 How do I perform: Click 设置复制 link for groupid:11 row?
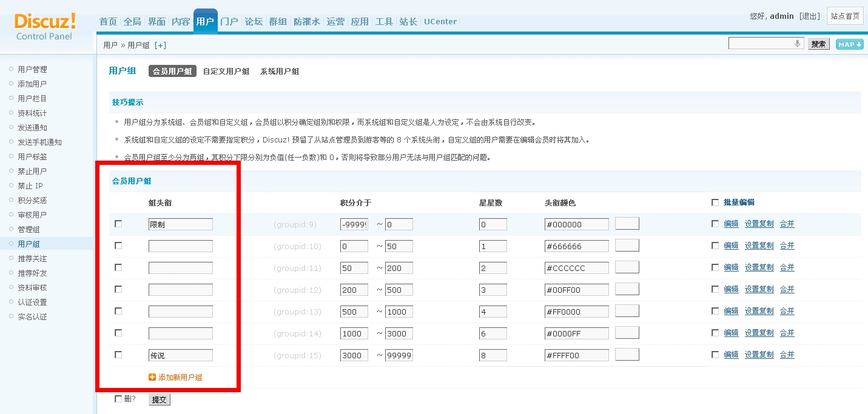pos(759,267)
